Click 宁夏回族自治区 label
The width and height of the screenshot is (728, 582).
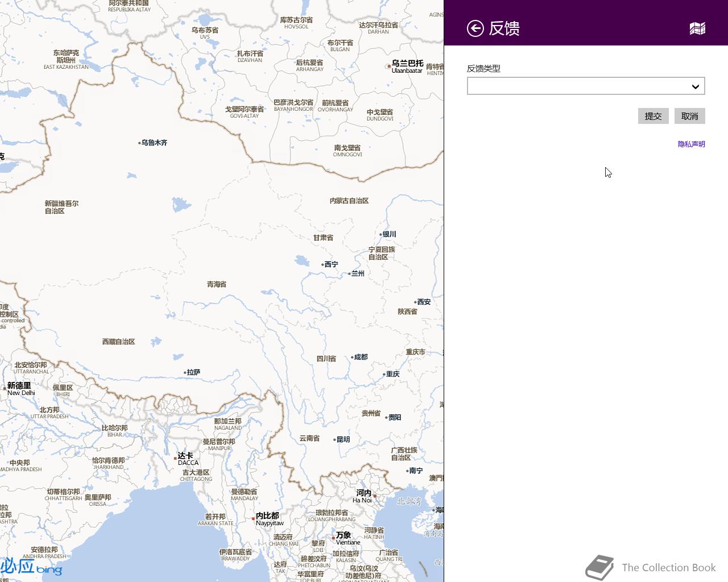pos(381,253)
